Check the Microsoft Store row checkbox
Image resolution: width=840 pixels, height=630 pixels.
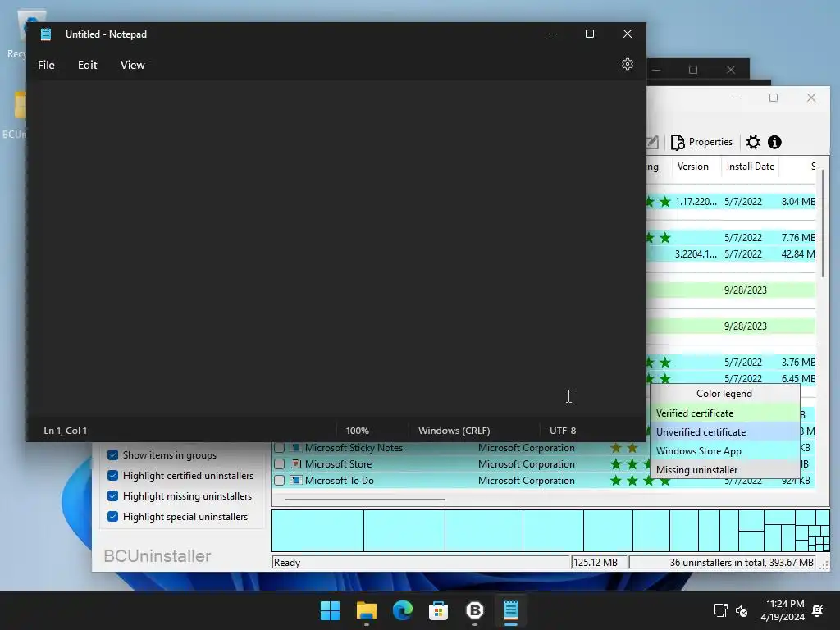(279, 464)
